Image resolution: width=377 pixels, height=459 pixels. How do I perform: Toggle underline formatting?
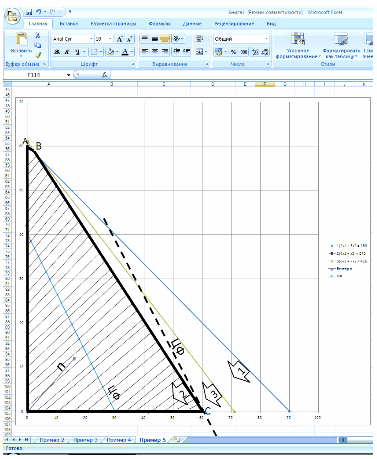pyautogui.click(x=77, y=52)
